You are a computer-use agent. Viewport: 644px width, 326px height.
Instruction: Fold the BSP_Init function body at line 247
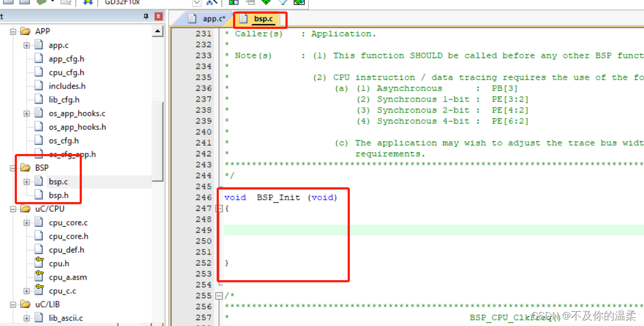click(x=219, y=209)
